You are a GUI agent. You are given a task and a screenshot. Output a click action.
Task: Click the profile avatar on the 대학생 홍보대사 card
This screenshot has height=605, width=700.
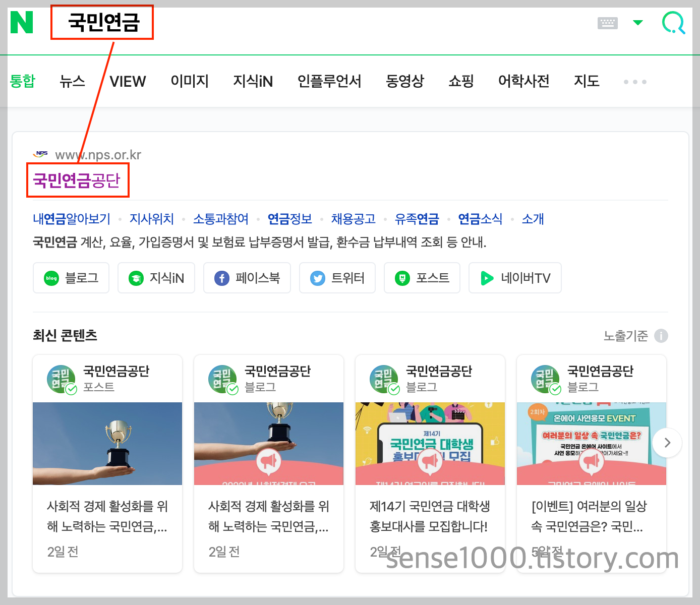[x=384, y=379]
